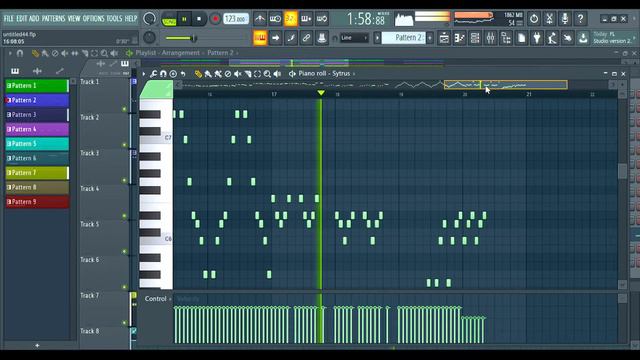Stop playback with the stop button
640x360 pixels.
199,19
